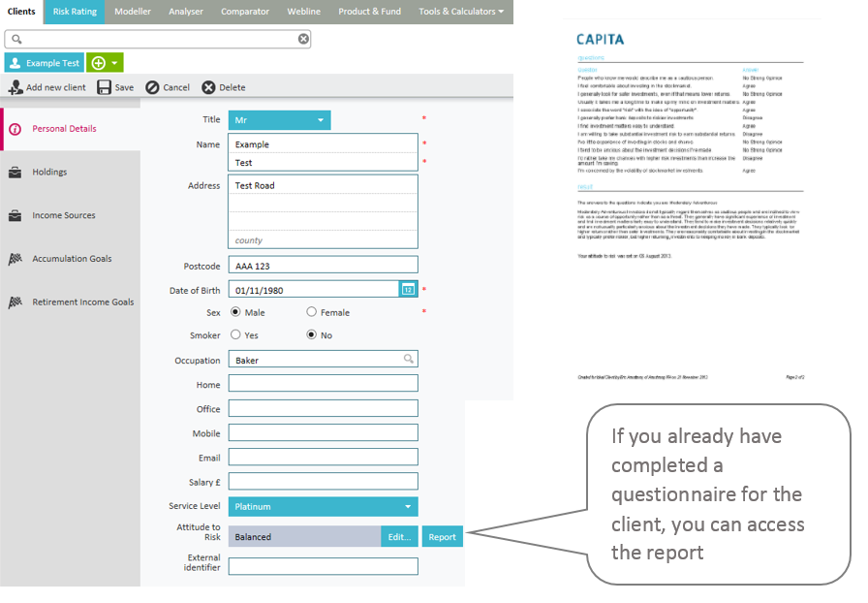The width and height of the screenshot is (868, 603).
Task: Click the Capita report page thumbnail
Action: (x=691, y=206)
